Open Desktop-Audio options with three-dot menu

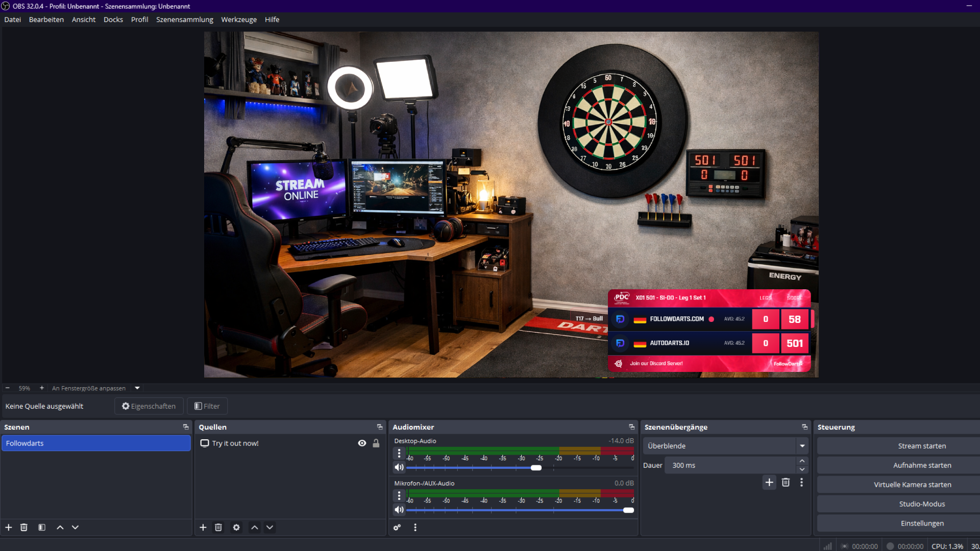point(399,452)
